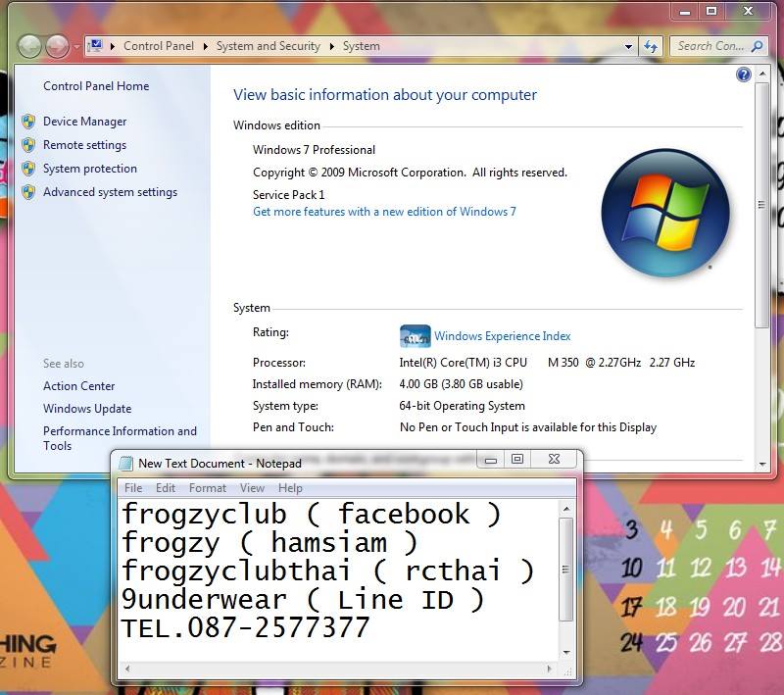Open Control Panel Home link

96,86
